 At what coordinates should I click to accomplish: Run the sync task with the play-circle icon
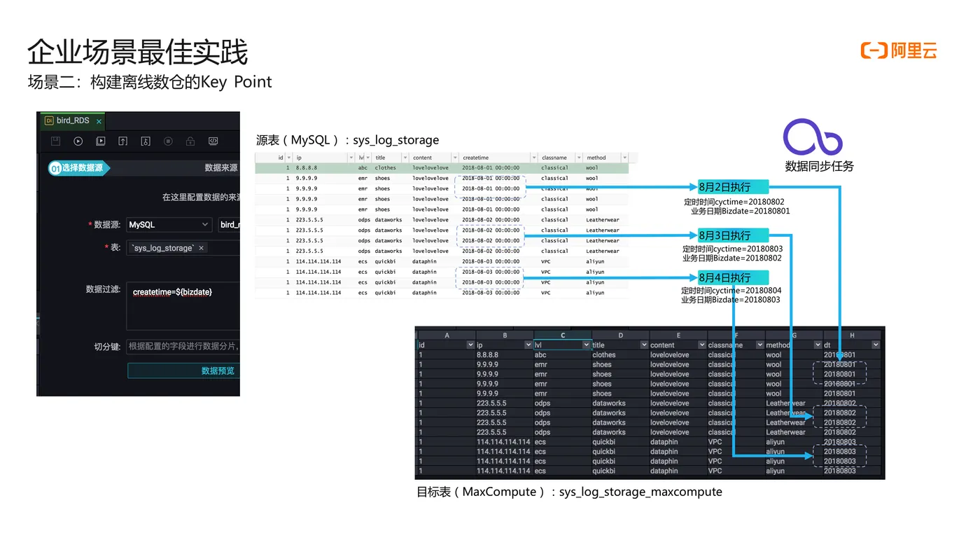point(78,142)
